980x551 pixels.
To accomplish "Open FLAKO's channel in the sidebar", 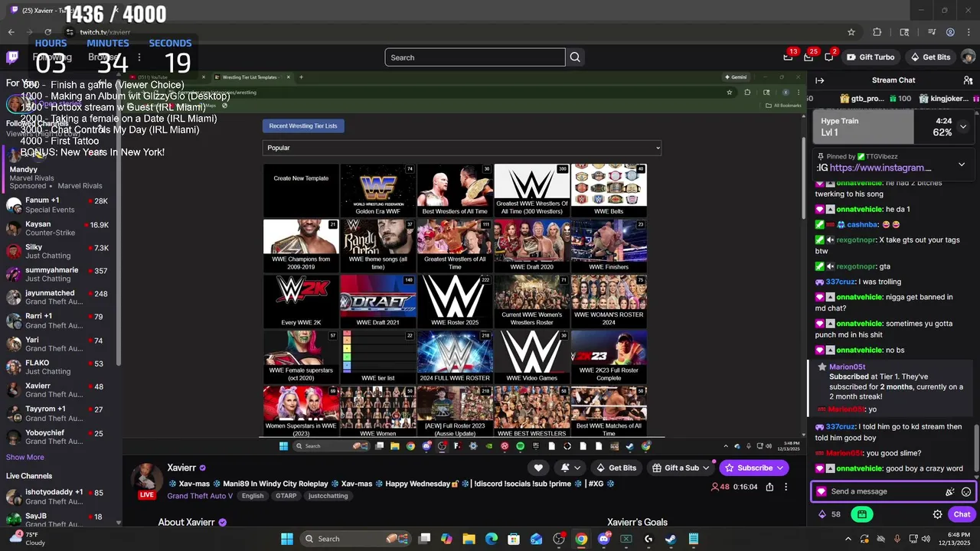I will point(60,367).
